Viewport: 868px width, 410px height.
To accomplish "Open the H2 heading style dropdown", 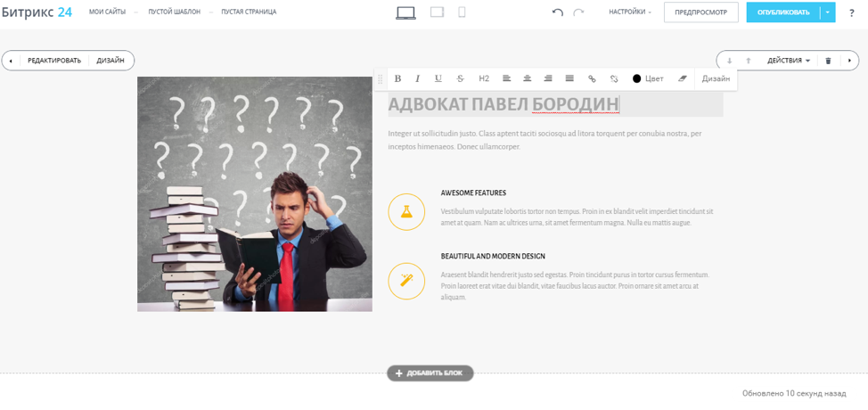I will click(x=484, y=78).
